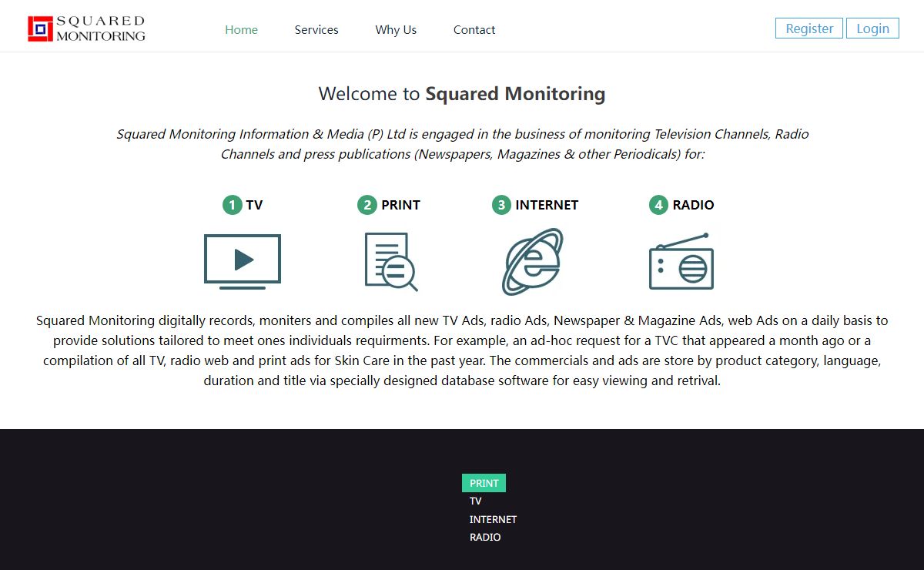Click the green number 4 badge

pos(658,205)
